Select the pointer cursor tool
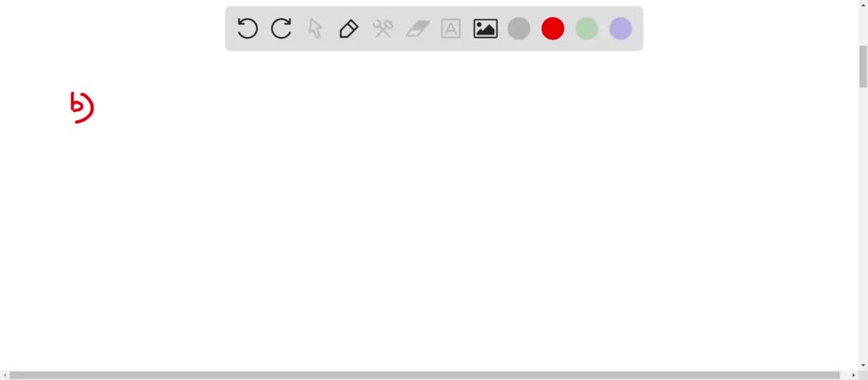Screen dimensions: 868x380 [x=315, y=28]
